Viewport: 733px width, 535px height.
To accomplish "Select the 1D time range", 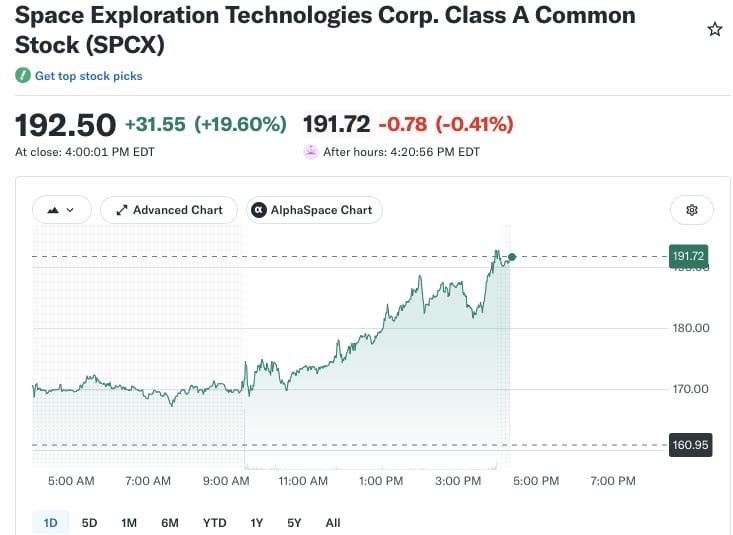I will click(x=50, y=522).
